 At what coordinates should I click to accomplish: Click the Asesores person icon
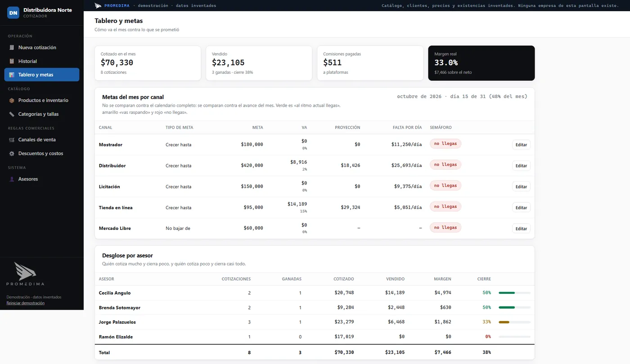[12, 179]
